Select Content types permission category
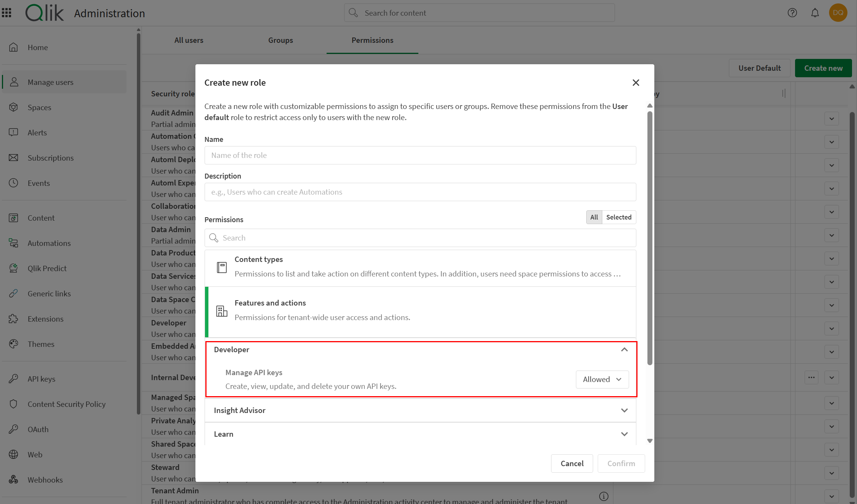This screenshot has height=504, width=857. click(x=420, y=267)
